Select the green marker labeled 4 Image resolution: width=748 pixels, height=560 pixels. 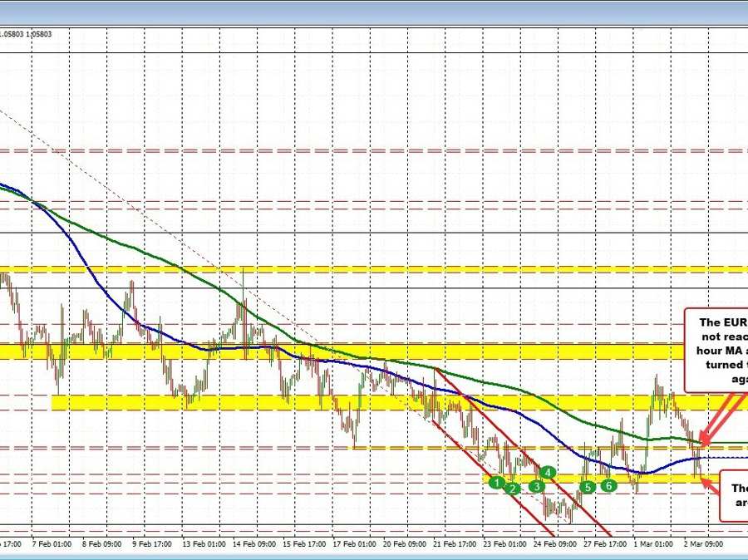coord(547,471)
